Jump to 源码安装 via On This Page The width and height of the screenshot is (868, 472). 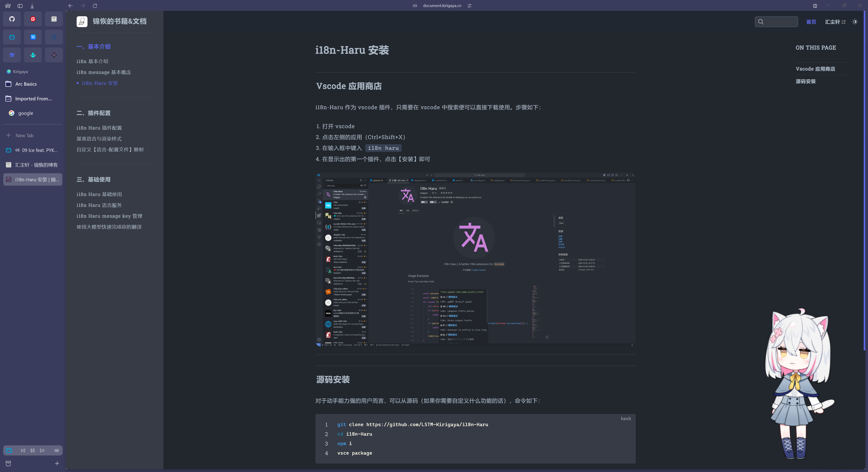(806, 81)
